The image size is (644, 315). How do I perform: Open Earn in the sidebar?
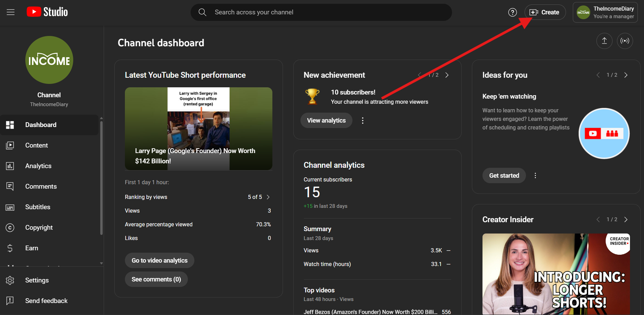coord(49,248)
